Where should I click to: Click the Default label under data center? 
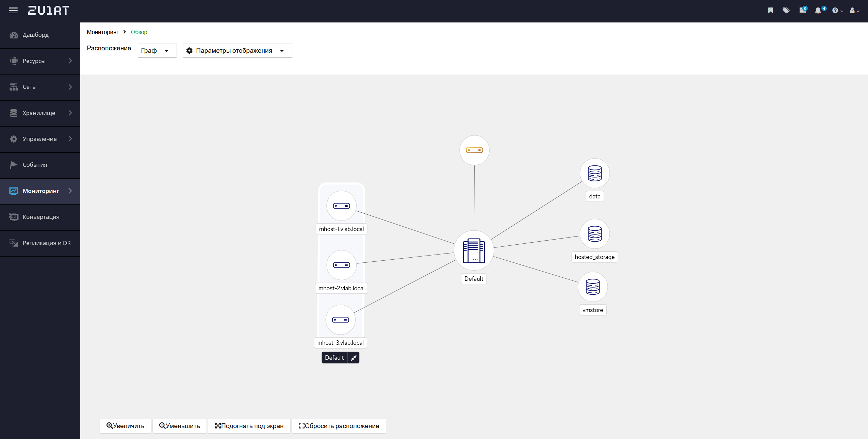[x=474, y=279]
